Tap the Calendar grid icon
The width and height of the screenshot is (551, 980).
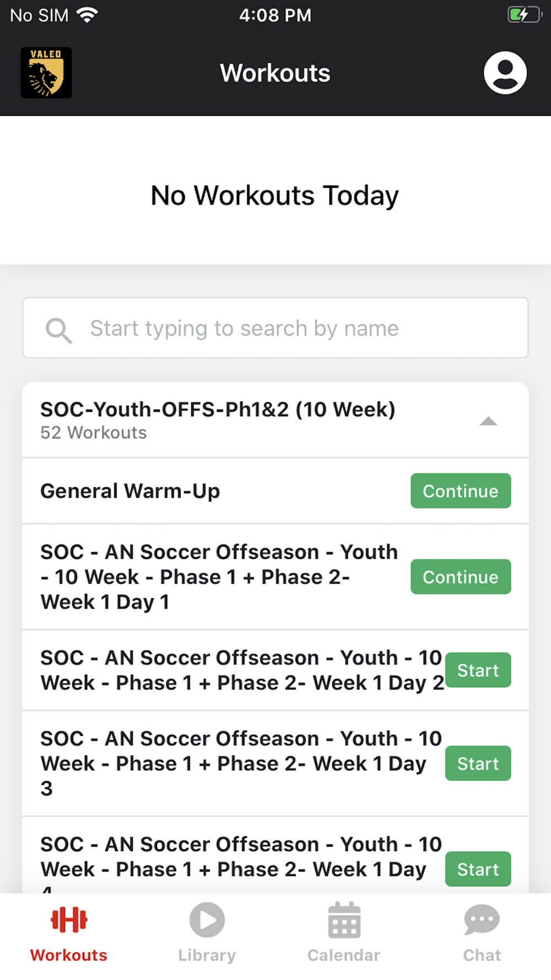[344, 919]
